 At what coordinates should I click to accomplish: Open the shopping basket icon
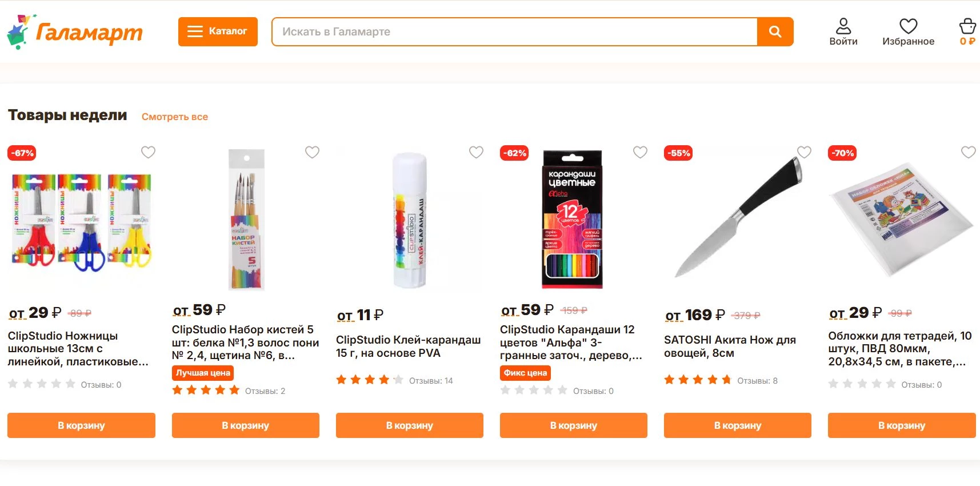click(967, 31)
